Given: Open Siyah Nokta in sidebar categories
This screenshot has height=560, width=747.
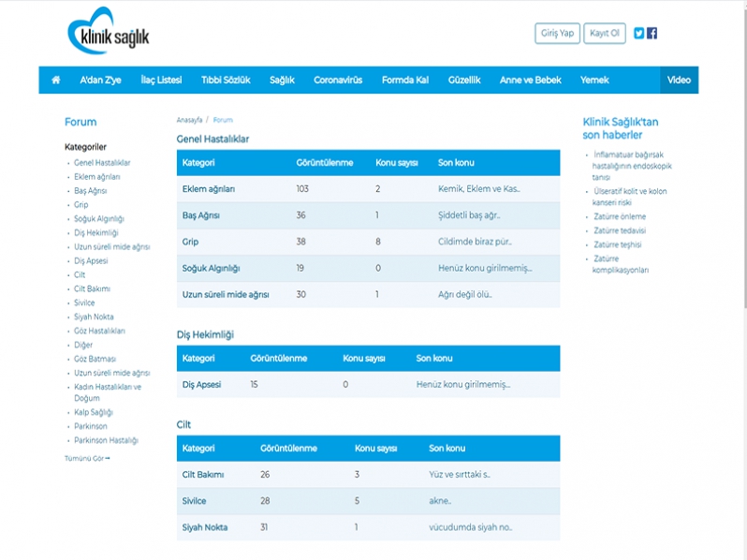Looking at the screenshot, I should click(x=94, y=317).
